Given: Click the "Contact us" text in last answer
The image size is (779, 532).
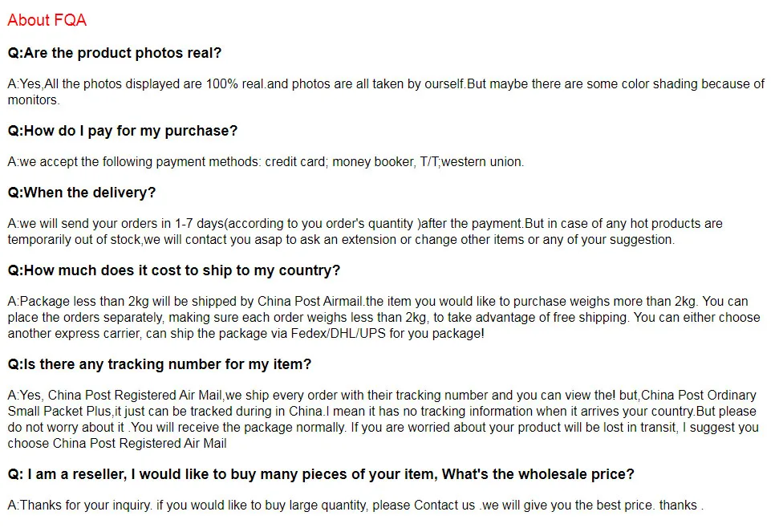Looking at the screenshot, I should click(444, 505).
